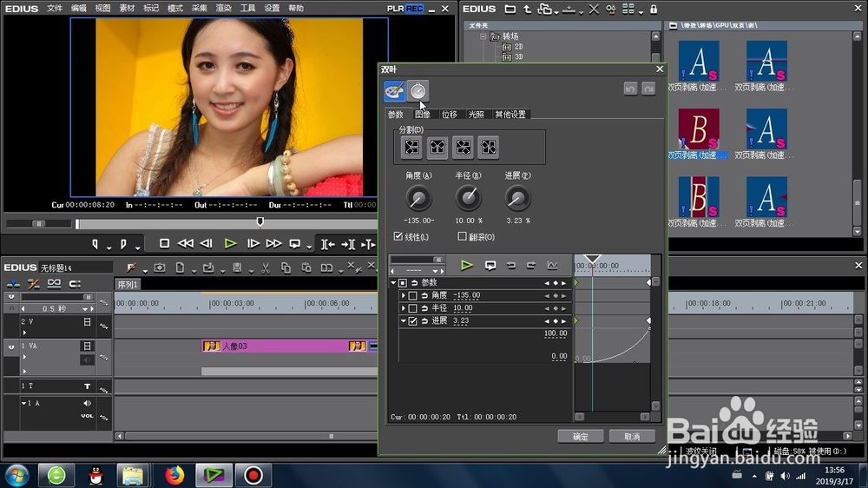Click the cut scissors icon in timeline toolbar
868x488 pixels.
pyautogui.click(x=266, y=268)
